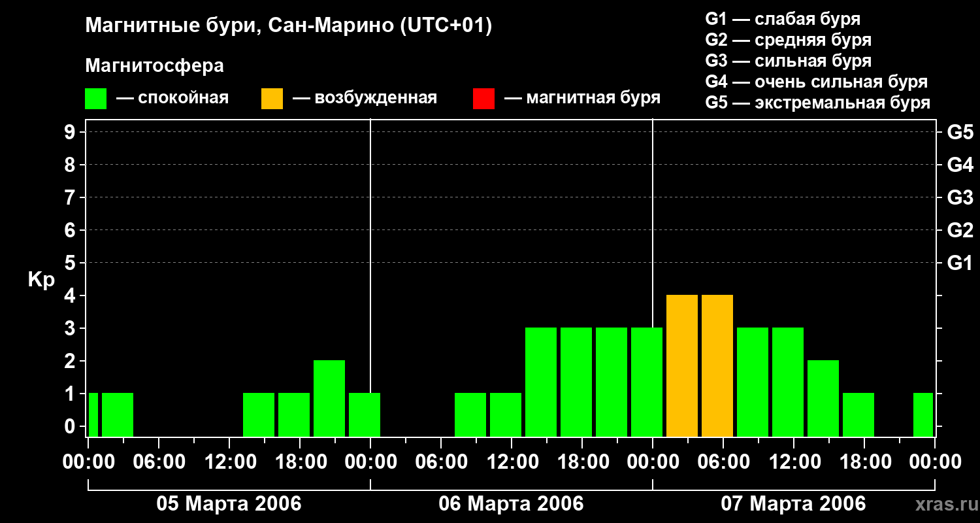This screenshot has width=980, height=523.
Task: Click the '— возбужденная' legend label
Action: point(365,99)
